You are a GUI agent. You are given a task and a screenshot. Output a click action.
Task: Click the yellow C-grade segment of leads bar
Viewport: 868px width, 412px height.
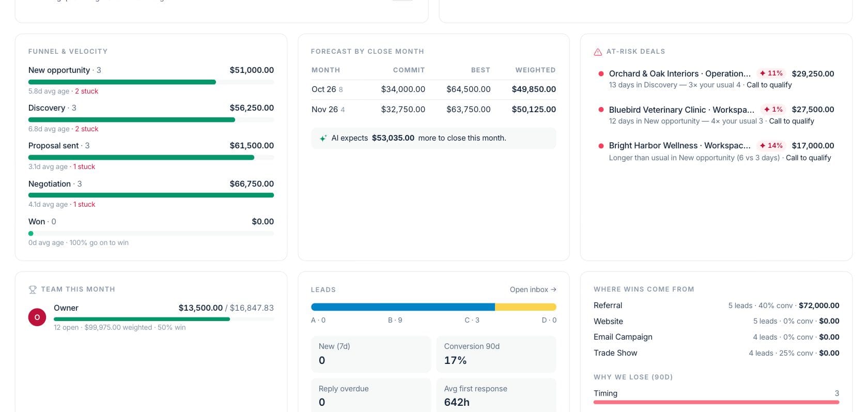[x=525, y=307]
